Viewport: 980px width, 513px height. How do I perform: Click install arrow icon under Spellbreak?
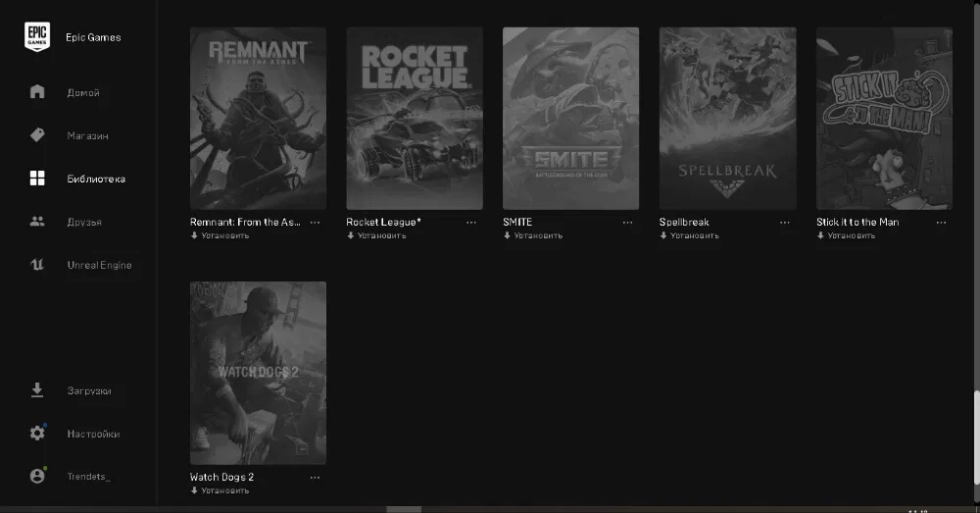(x=663, y=235)
